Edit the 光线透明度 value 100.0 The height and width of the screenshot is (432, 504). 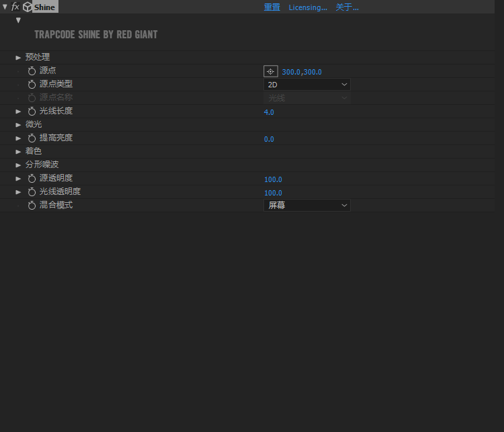274,193
